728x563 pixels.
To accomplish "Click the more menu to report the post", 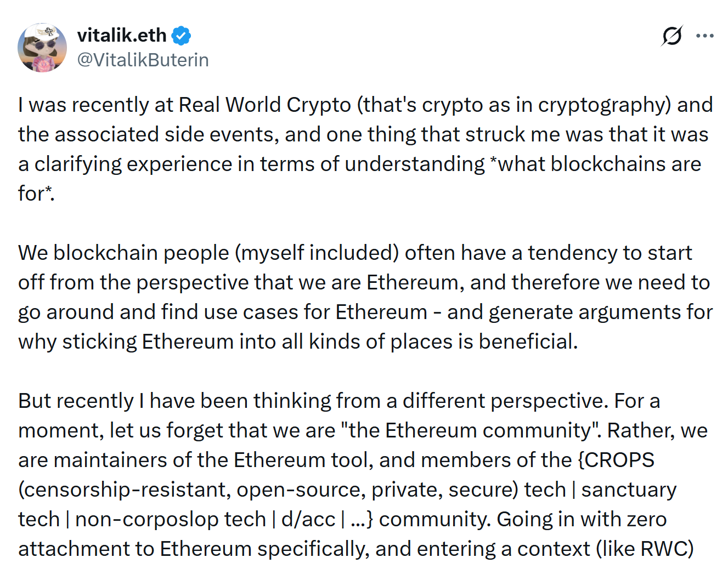I will [704, 35].
